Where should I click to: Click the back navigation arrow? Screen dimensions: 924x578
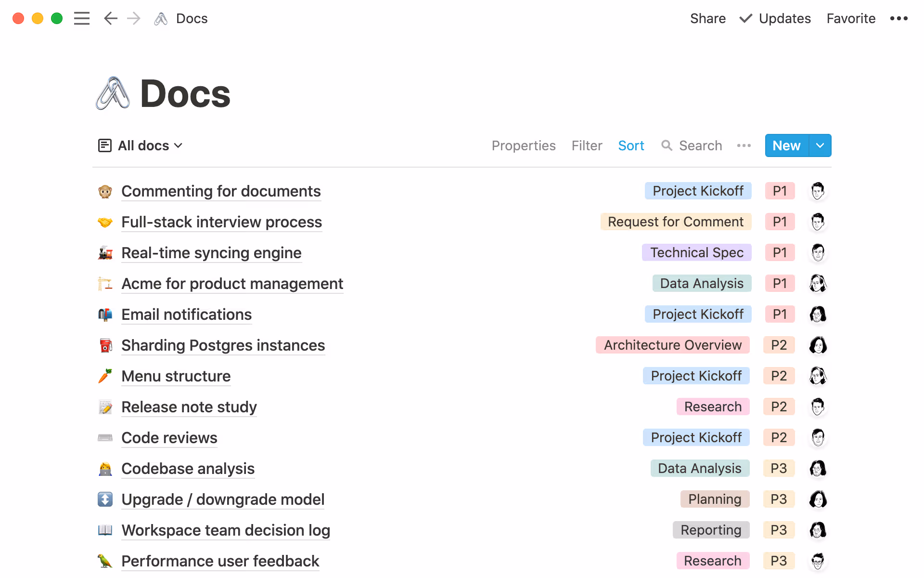tap(110, 18)
